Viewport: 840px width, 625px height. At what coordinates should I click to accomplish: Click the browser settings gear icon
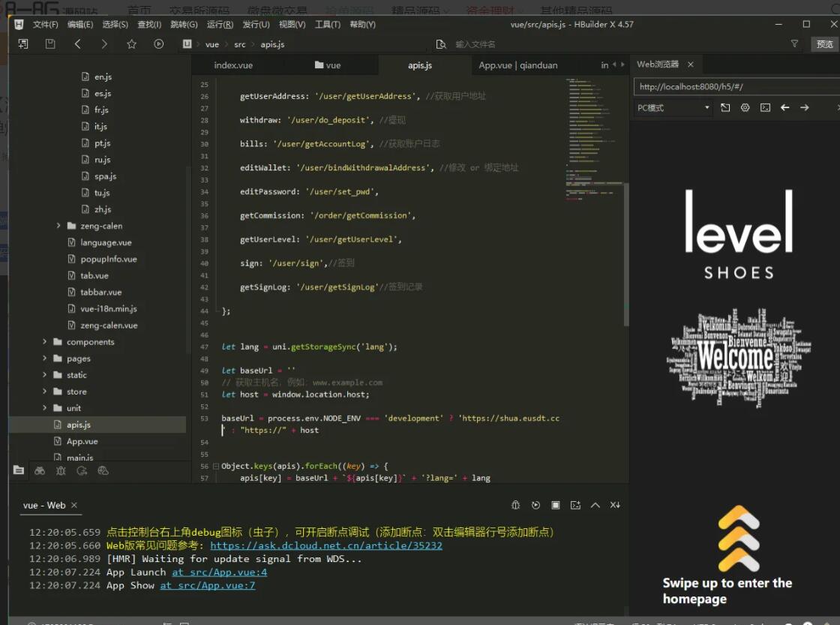point(745,108)
